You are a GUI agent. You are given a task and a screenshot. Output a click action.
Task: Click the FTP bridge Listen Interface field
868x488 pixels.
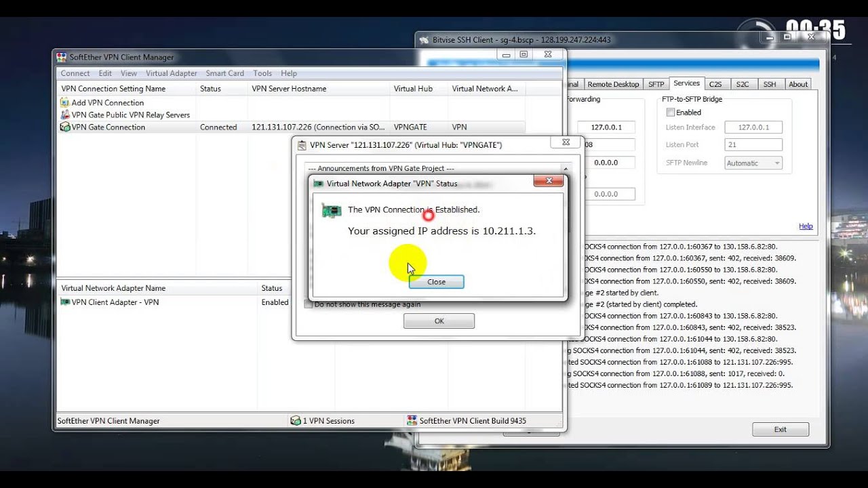(753, 127)
